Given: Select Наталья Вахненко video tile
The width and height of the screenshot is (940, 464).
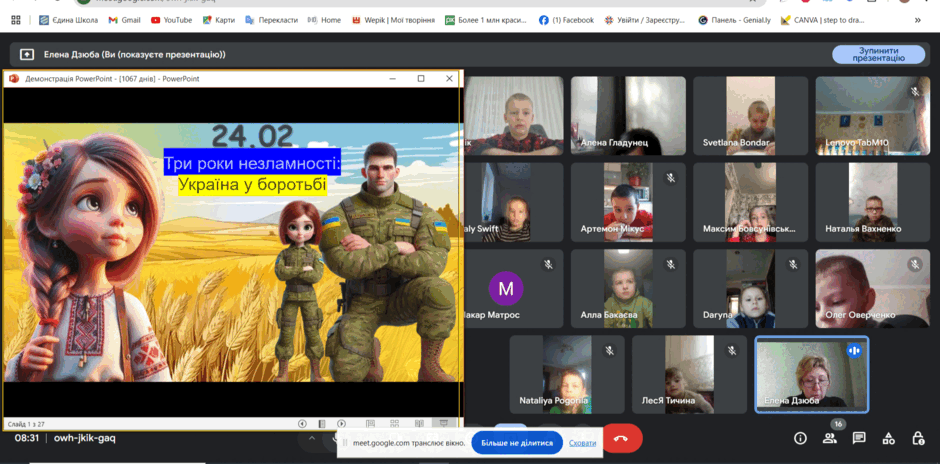Looking at the screenshot, I should 873,202.
